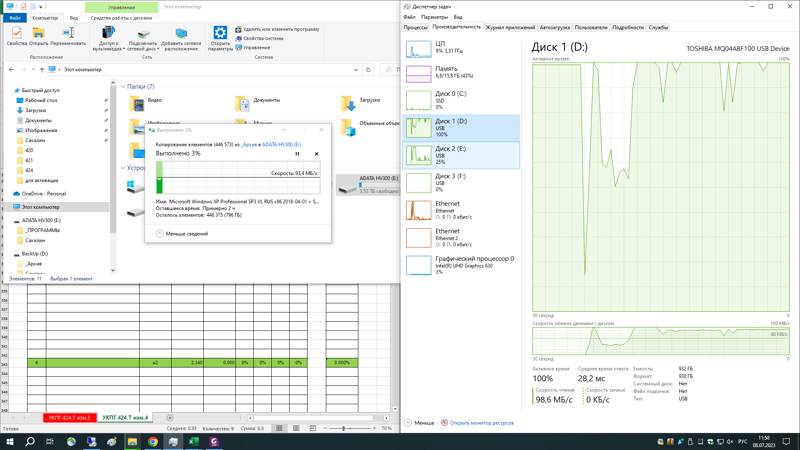Open Settings (Открыть параметры) gear icon

pyautogui.click(x=220, y=36)
